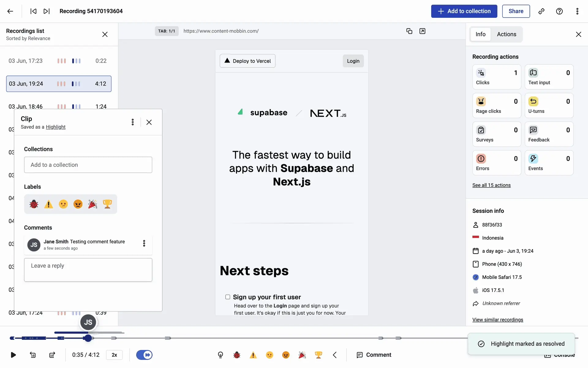Screen dimensions: 588x368
Task: Check the Sign up your first user box
Action: 228,297
